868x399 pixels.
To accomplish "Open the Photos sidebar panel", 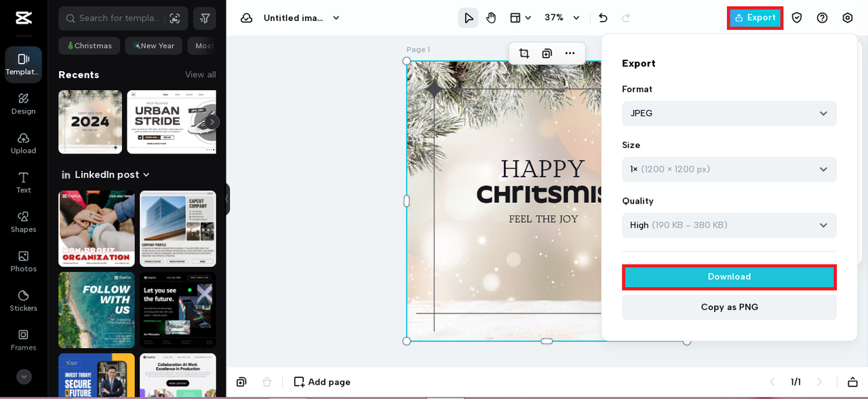I will pos(24,261).
